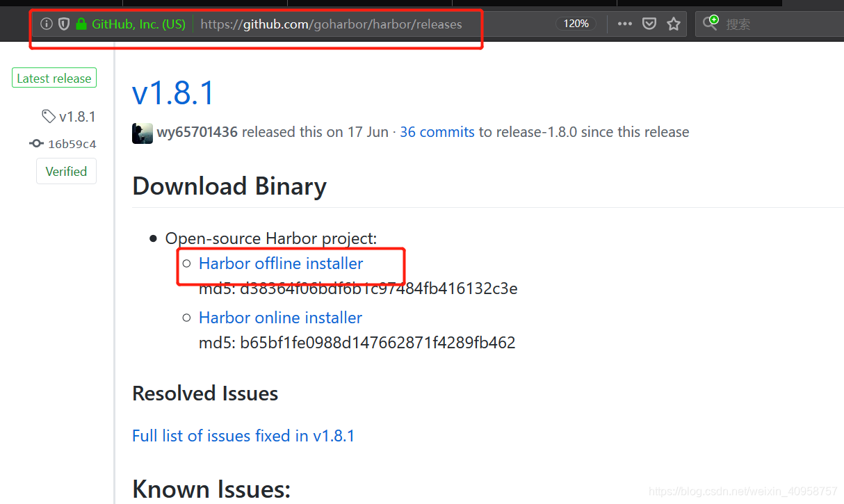Focus the github.com address URL field
Image resolution: width=844 pixels, height=504 pixels.
331,24
